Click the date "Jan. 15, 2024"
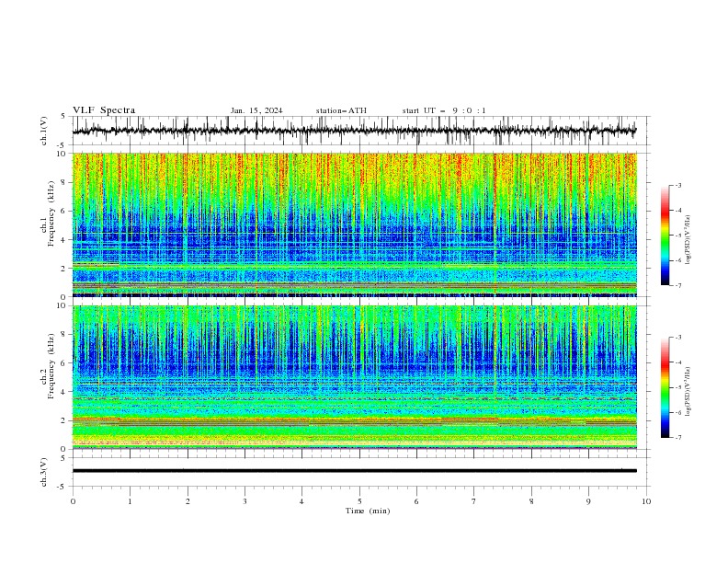Screen dimensions: 728x563 point(256,110)
